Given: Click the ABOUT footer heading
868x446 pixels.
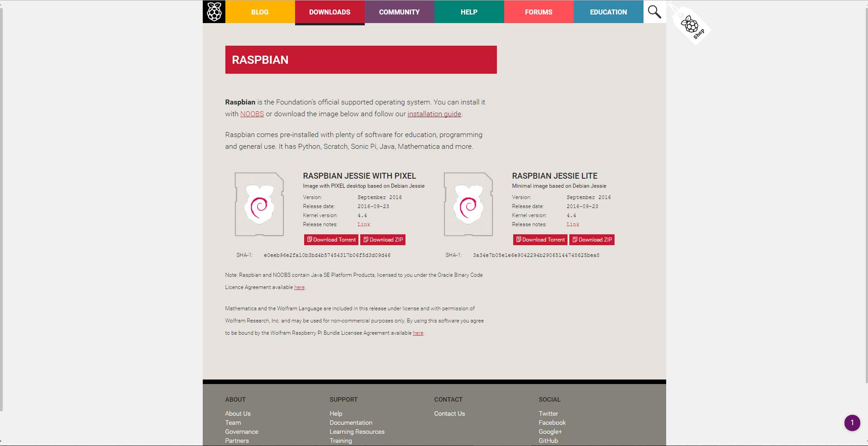Looking at the screenshot, I should pos(235,399).
